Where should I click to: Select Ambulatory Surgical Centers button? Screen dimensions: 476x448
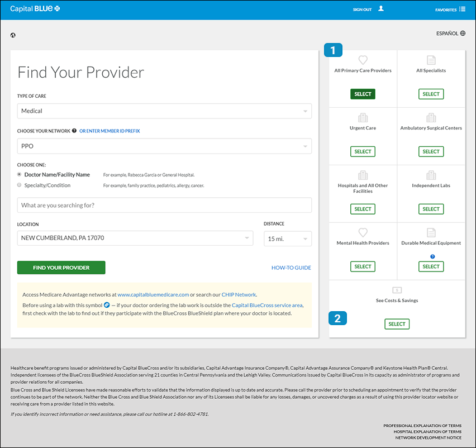(x=431, y=151)
